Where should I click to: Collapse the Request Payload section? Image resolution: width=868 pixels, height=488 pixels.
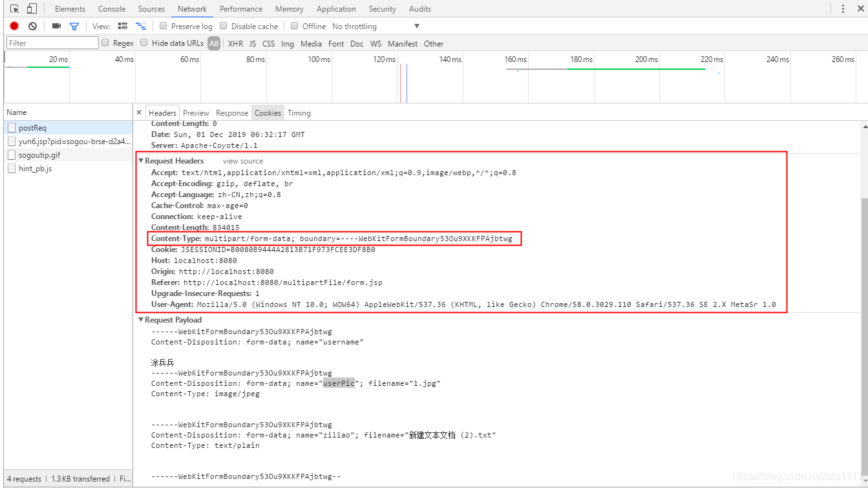pyautogui.click(x=141, y=319)
